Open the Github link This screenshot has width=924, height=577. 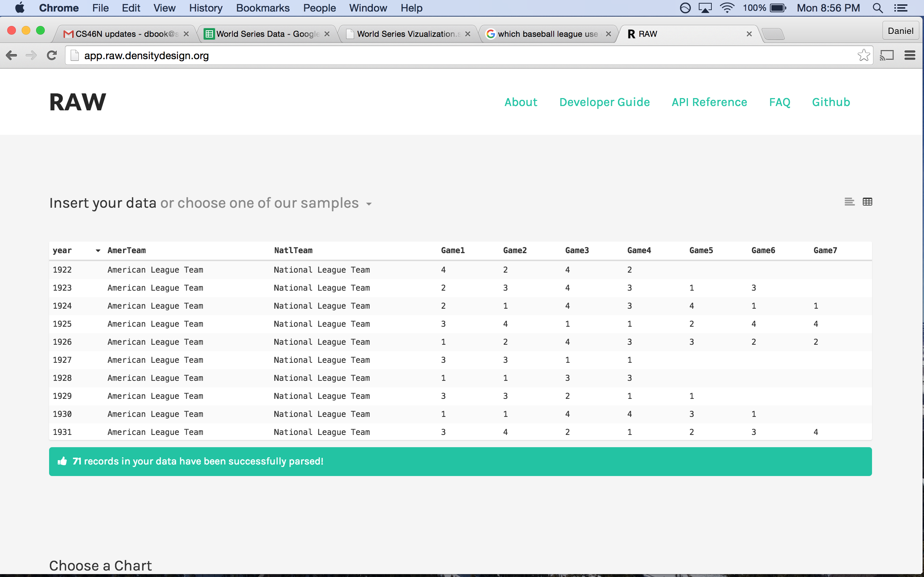click(831, 102)
